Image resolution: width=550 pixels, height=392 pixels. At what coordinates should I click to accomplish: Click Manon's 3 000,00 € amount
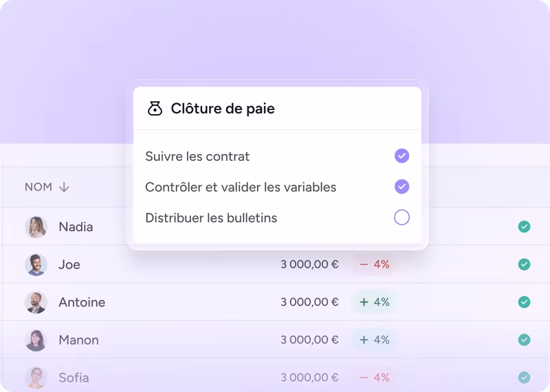tap(309, 340)
